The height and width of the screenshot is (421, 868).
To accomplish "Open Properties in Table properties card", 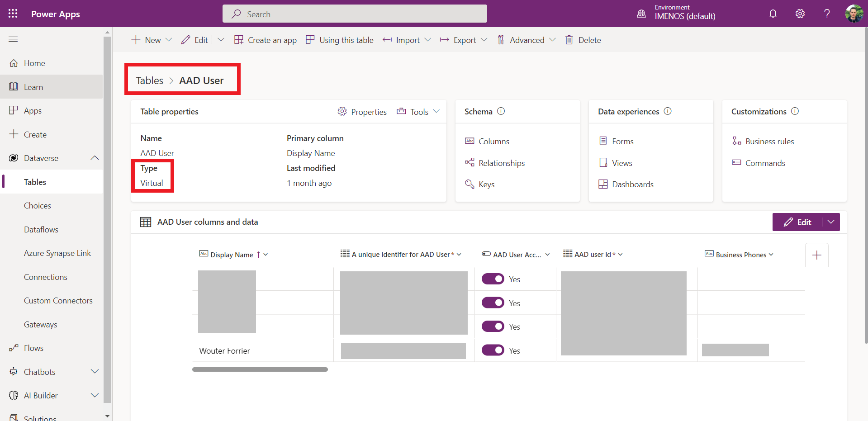I will coord(362,112).
